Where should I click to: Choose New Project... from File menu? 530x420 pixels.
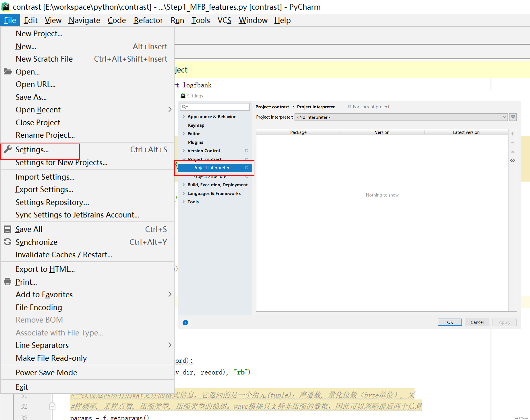pos(87,33)
